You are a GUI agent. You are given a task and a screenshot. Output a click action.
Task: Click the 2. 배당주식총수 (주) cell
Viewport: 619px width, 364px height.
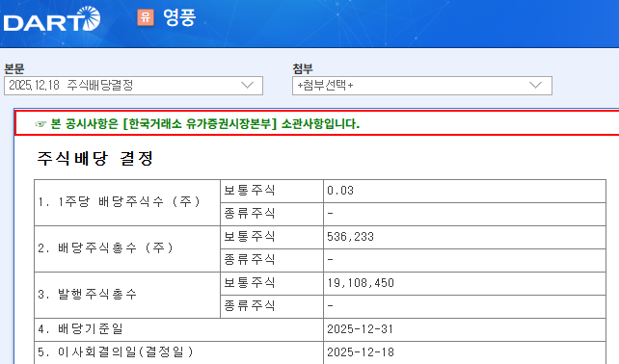click(x=127, y=248)
